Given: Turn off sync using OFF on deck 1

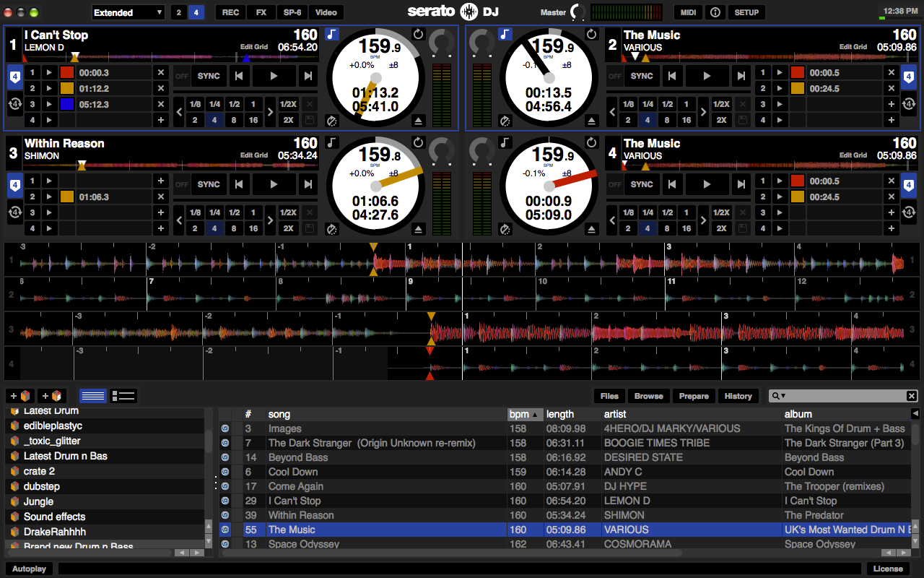Looking at the screenshot, I should [x=181, y=76].
